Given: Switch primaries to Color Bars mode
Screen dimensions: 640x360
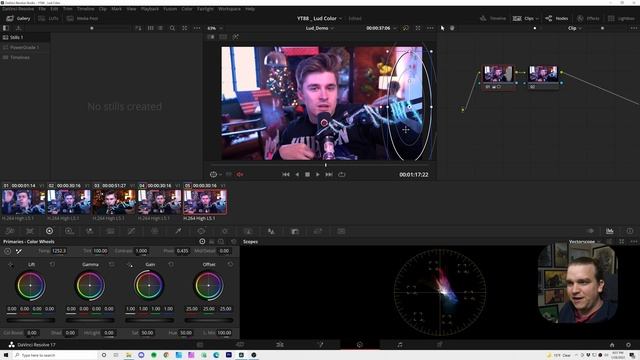Looking at the screenshot, I should coord(211,242).
